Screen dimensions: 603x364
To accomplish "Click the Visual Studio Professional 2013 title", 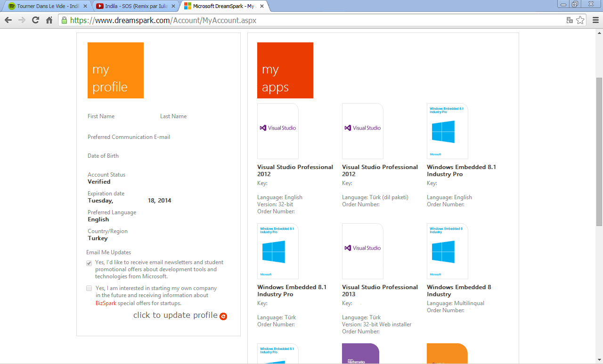I will [x=380, y=291].
